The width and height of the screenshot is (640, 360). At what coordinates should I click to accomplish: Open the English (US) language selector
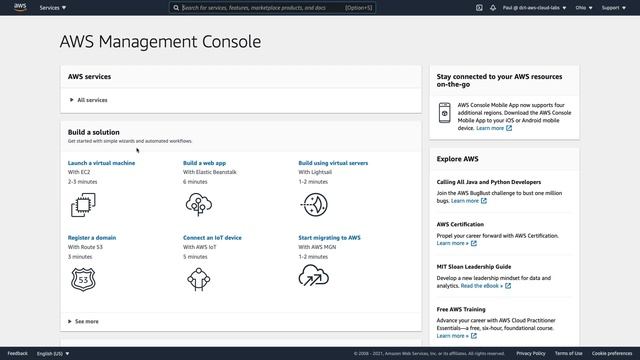(x=53, y=353)
